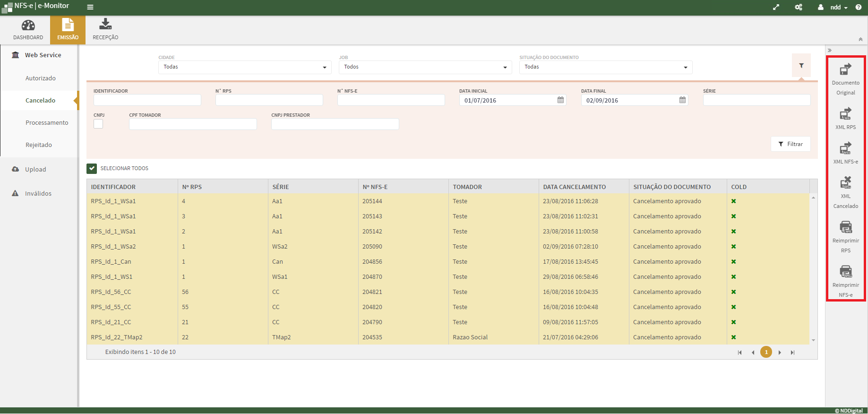Expand Situação do Documento dropdown
Screen dimensions: 868x414
(606, 67)
